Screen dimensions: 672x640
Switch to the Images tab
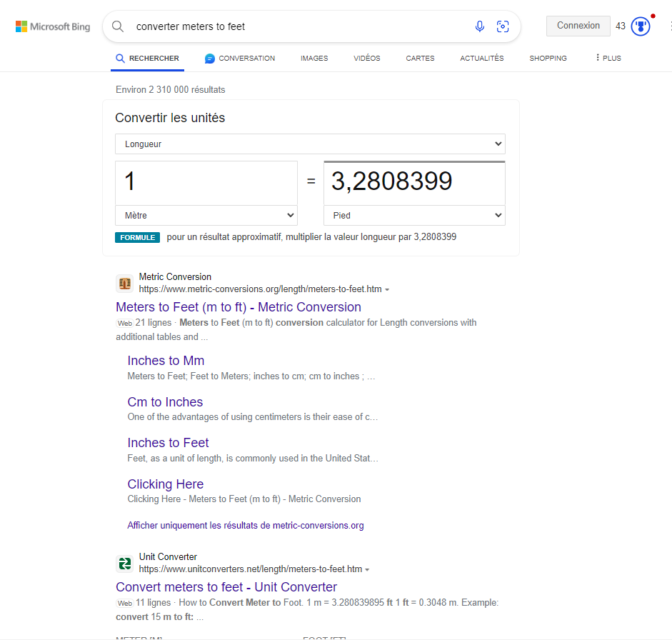click(x=314, y=59)
